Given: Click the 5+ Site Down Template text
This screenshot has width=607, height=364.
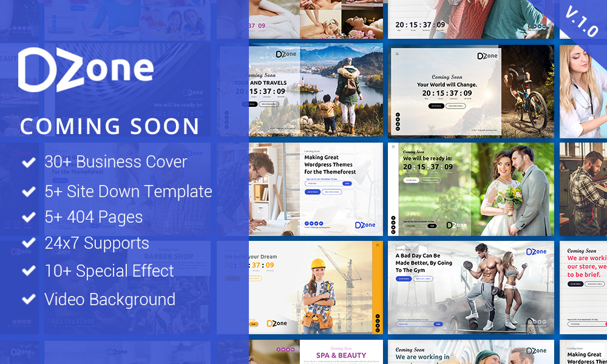Looking at the screenshot, I should pos(128,192).
